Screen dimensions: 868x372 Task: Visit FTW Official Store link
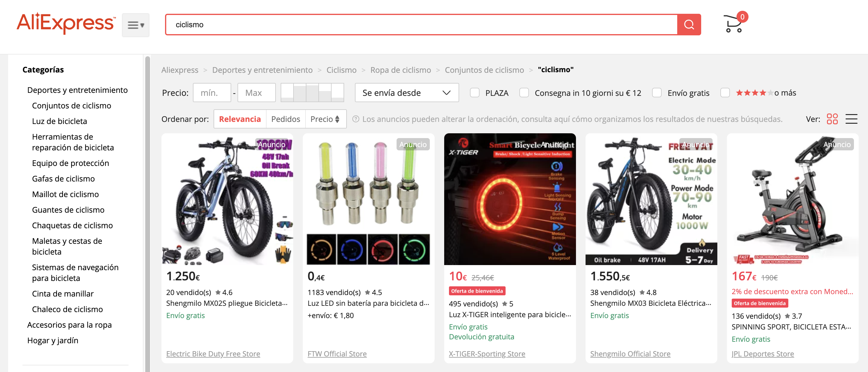point(337,354)
